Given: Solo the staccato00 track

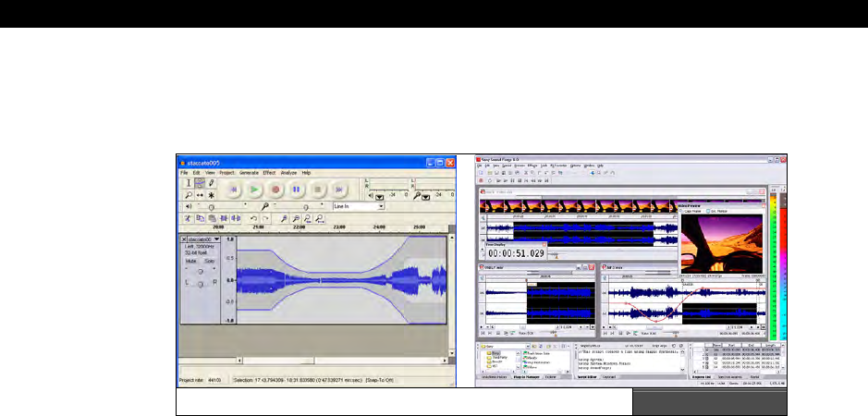Looking at the screenshot, I should tap(209, 261).
